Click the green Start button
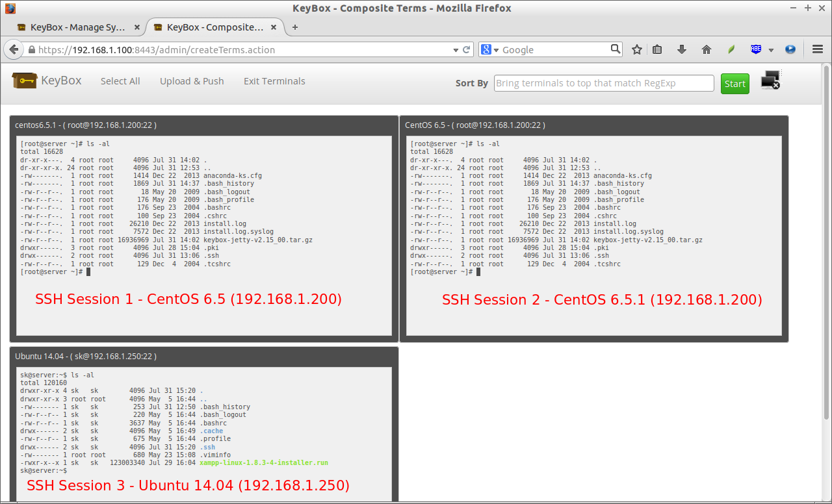Image resolution: width=832 pixels, height=504 pixels. pyautogui.click(x=734, y=83)
